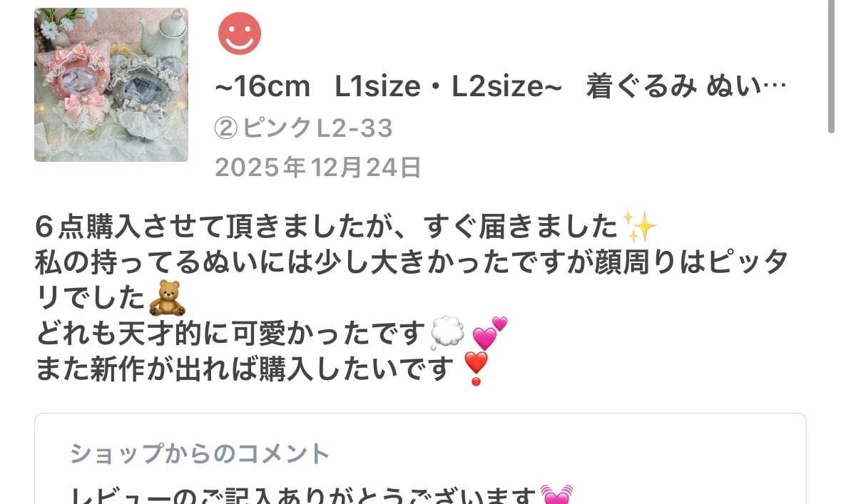Open product title 16cm L1size・L2size 着ぐるみ
The width and height of the screenshot is (841, 504).
click(x=500, y=87)
